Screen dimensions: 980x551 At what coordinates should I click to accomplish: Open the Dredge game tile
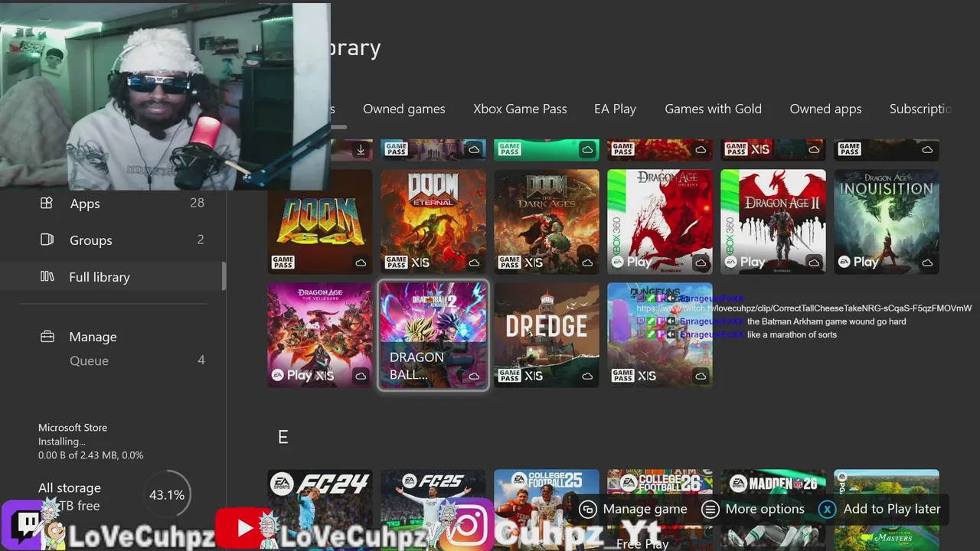(547, 335)
